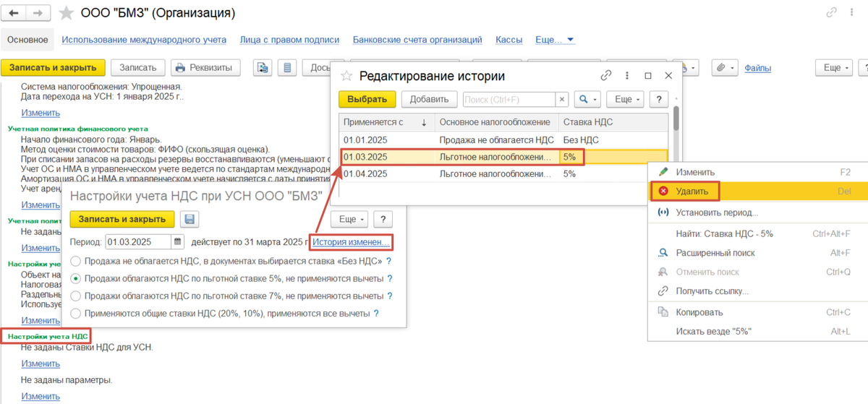Image resolution: width=868 pixels, height=404 pixels.
Task: Click Записать и закрыть in main toolbar
Action: 54,67
